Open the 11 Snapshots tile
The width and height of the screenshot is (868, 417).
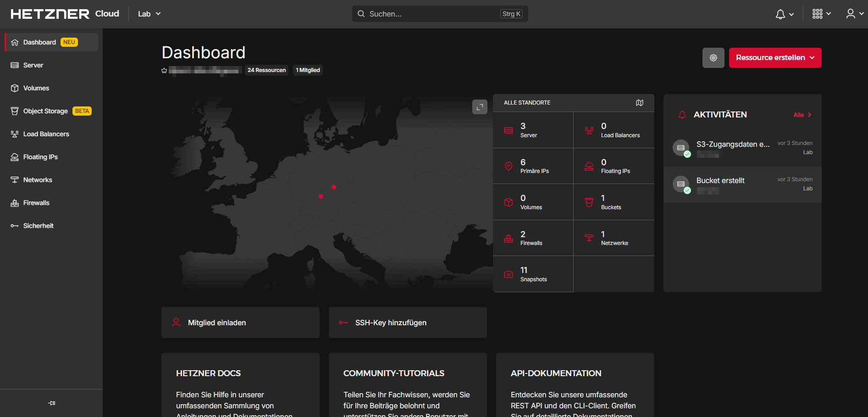[x=533, y=274]
